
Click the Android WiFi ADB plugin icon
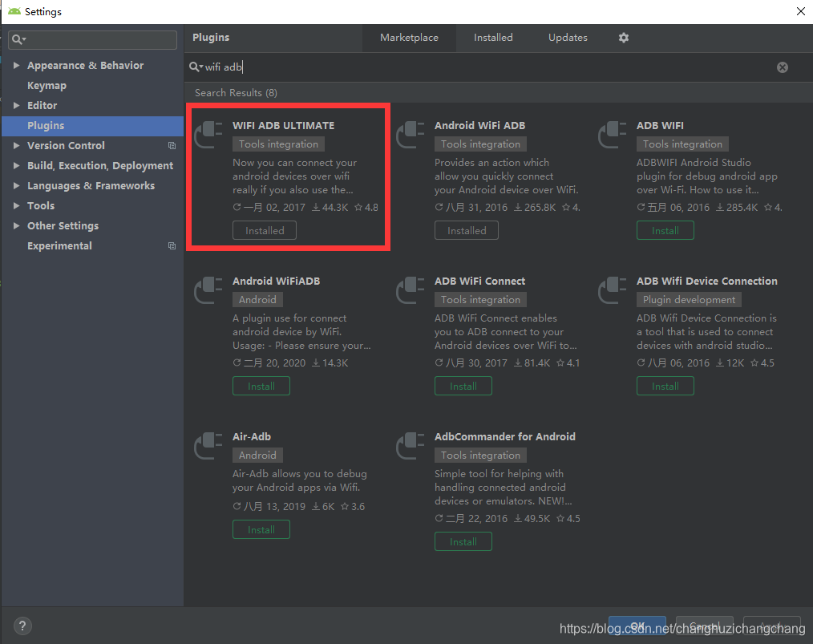411,135
